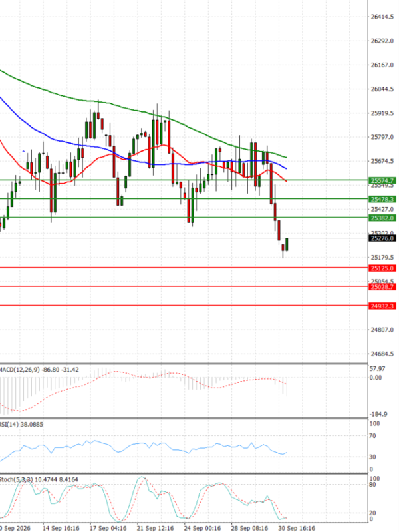Click the 24 Sep 00:16 time axis label
This screenshot has height=532, width=399.
(202, 528)
